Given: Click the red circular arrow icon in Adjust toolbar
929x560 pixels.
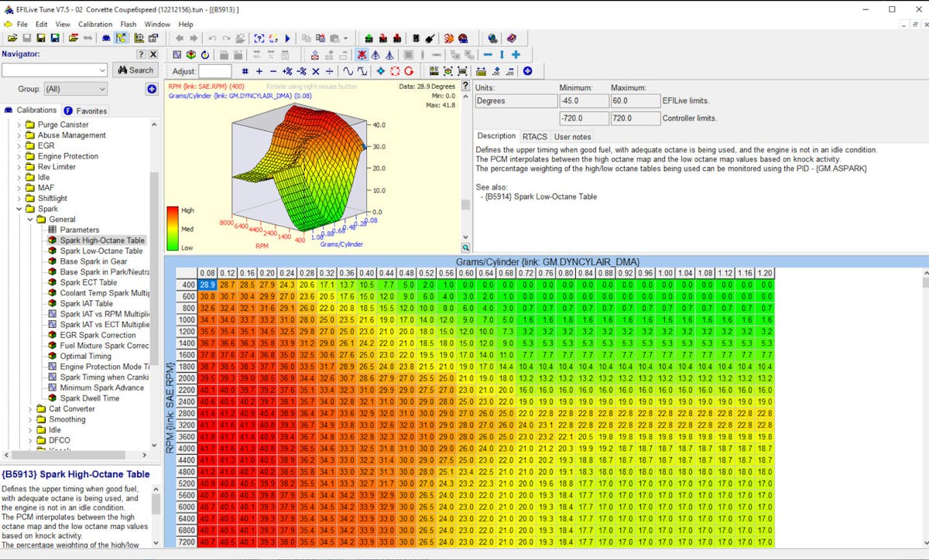Looking at the screenshot, I should click(409, 71).
